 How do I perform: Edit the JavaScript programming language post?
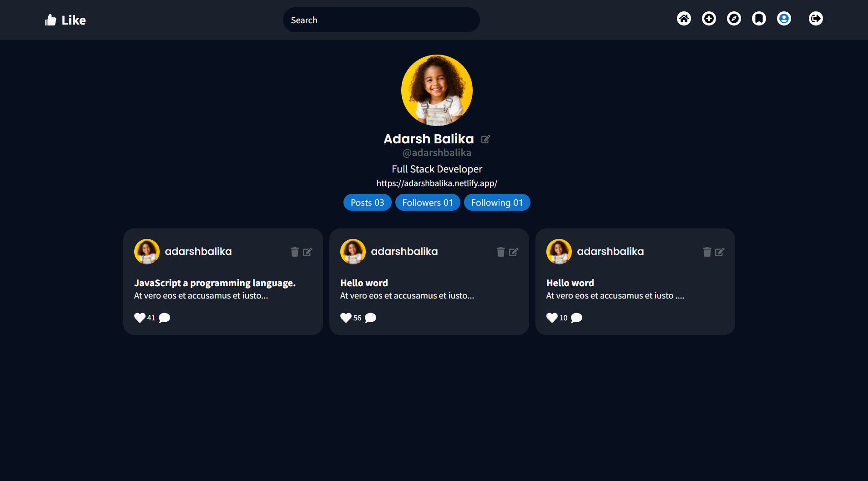click(x=308, y=252)
